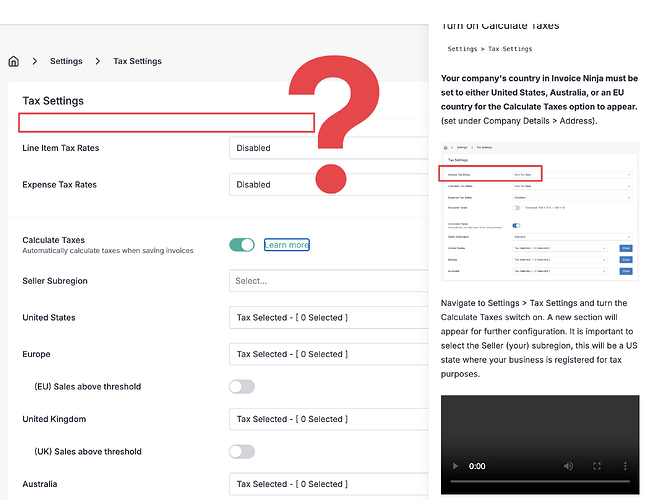The width and height of the screenshot is (648, 500).
Task: Go to the home dashboard icon
Action: [x=14, y=61]
